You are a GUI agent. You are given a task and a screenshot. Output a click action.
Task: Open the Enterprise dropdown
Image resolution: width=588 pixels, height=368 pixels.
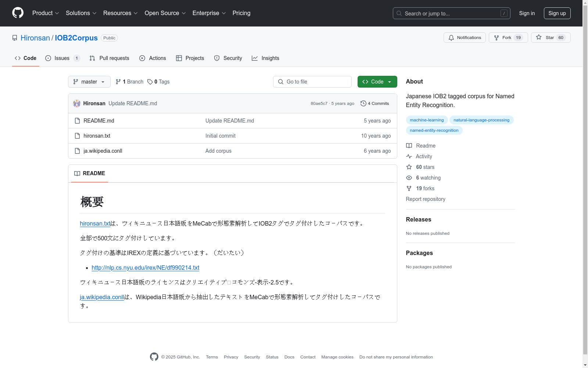click(x=209, y=13)
